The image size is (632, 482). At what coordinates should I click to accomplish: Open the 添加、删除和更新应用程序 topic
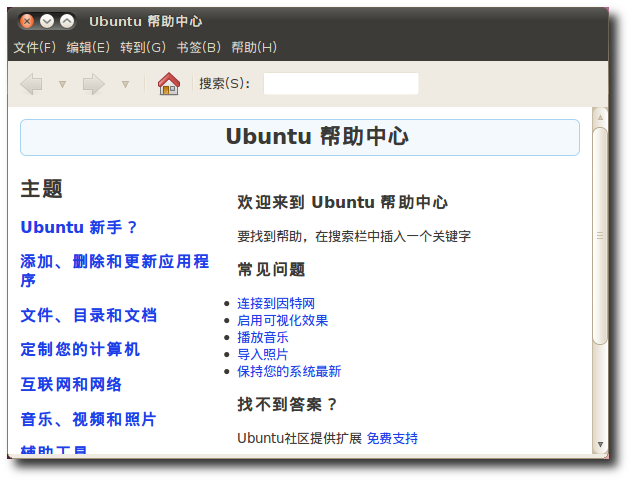tap(115, 271)
